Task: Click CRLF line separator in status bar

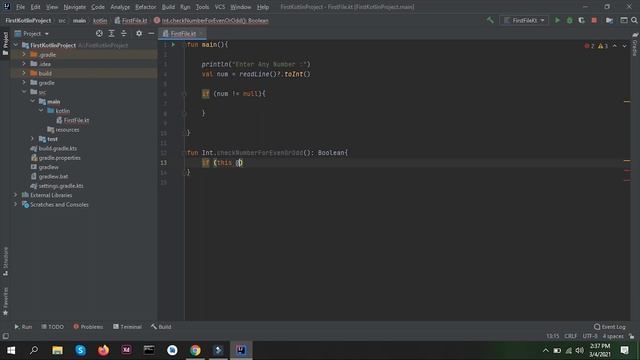Action: click(570, 336)
